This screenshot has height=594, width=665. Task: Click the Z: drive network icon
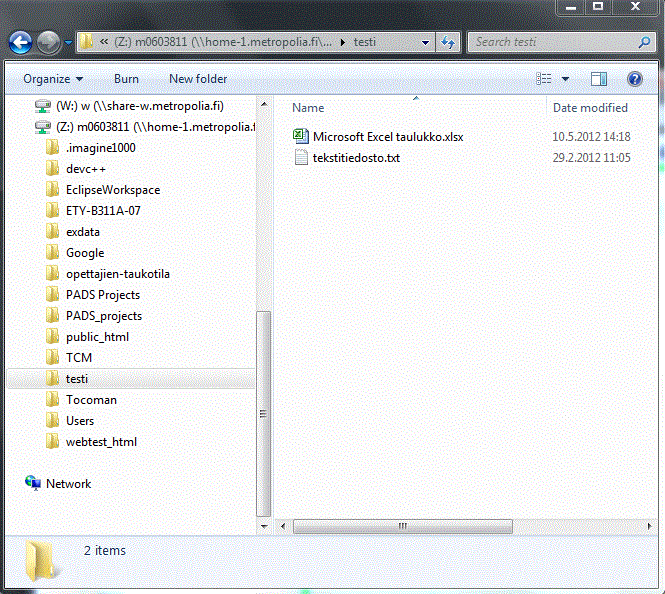pos(42,127)
